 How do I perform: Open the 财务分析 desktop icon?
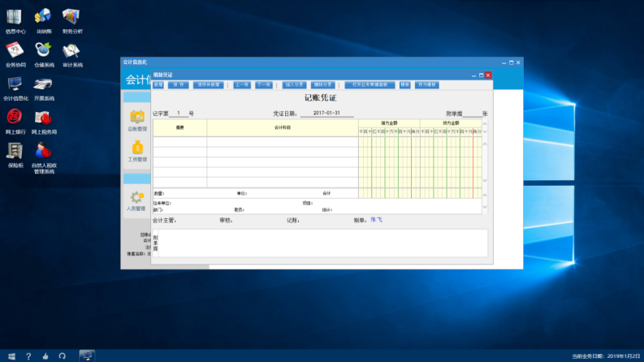(72, 20)
